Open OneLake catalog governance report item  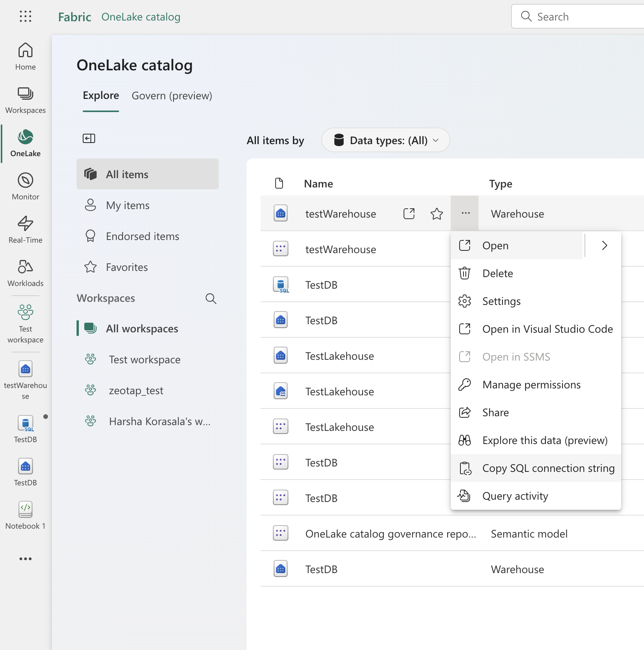[390, 534]
